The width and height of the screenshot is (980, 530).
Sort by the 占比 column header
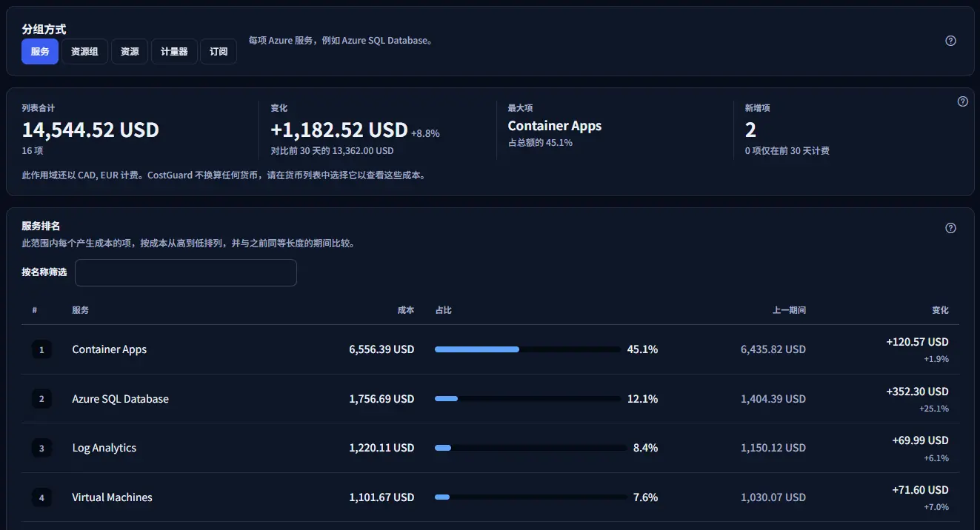pyautogui.click(x=444, y=310)
